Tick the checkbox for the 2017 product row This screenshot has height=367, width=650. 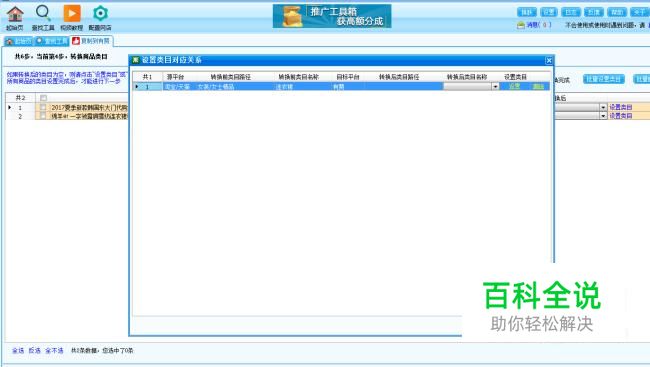[x=43, y=107]
